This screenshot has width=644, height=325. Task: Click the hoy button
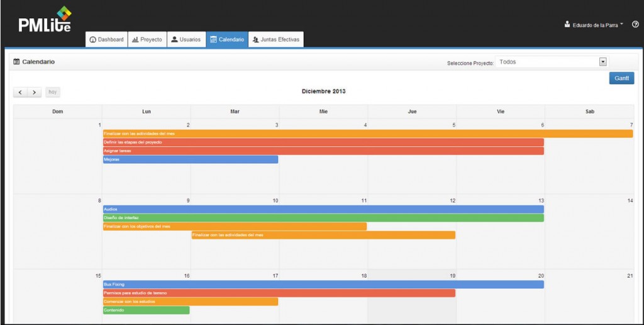(53, 92)
